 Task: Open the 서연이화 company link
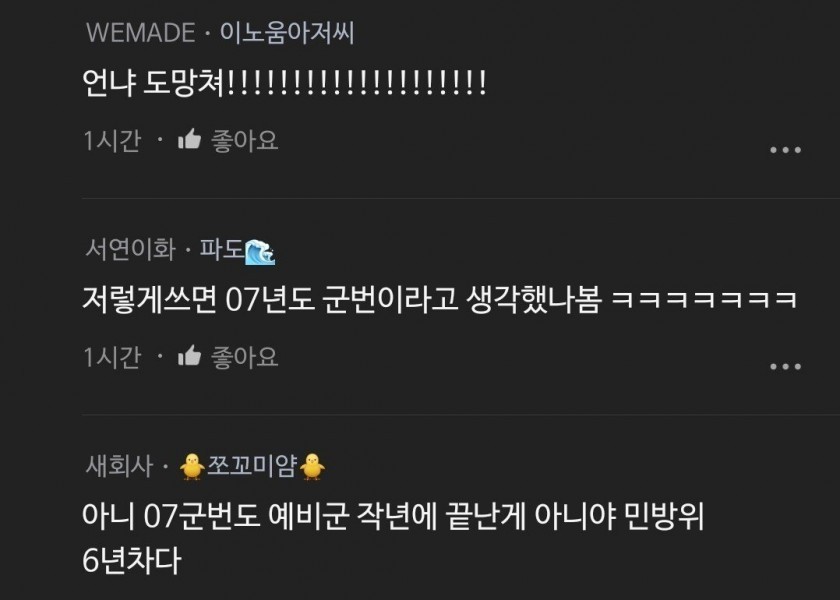(x=130, y=250)
